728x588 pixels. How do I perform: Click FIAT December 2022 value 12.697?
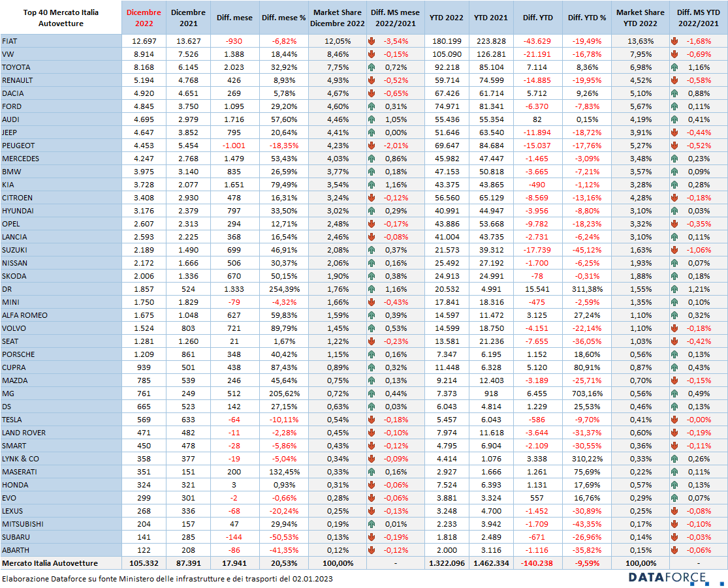(x=144, y=41)
